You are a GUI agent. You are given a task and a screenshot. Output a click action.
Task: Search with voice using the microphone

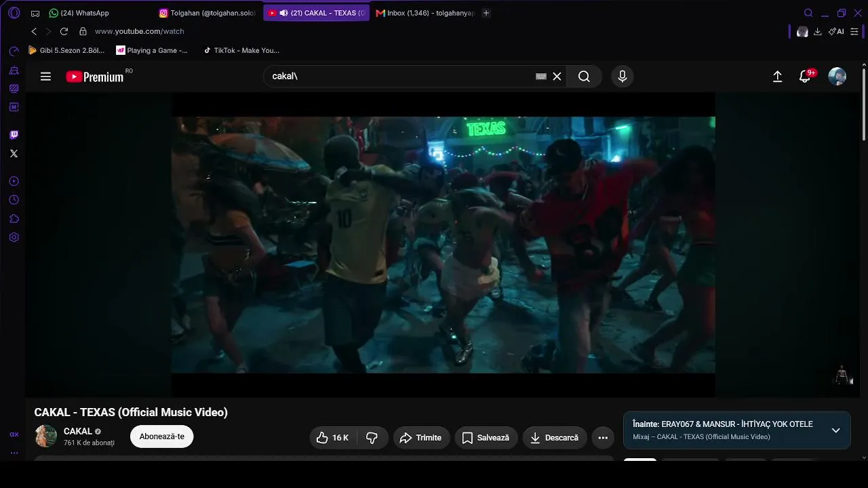pyautogui.click(x=623, y=77)
